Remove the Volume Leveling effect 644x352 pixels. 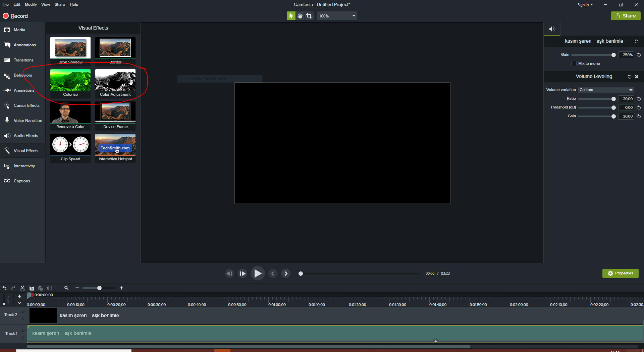point(637,77)
